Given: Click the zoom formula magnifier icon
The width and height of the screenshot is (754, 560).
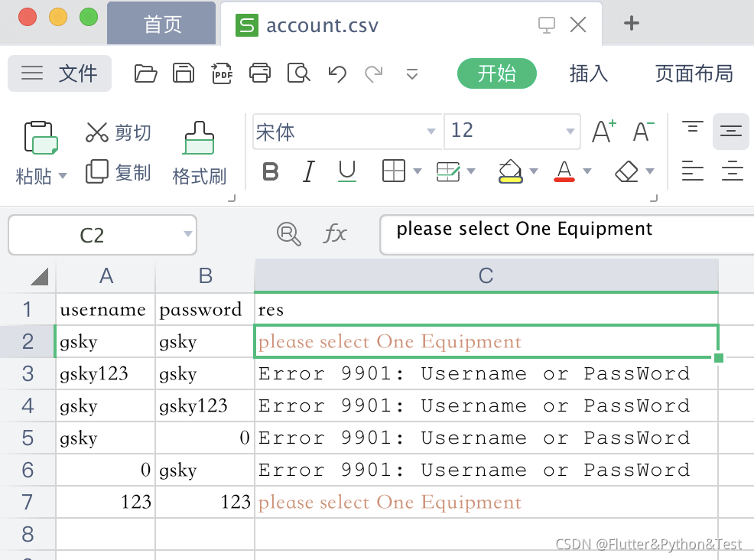Looking at the screenshot, I should [x=288, y=234].
